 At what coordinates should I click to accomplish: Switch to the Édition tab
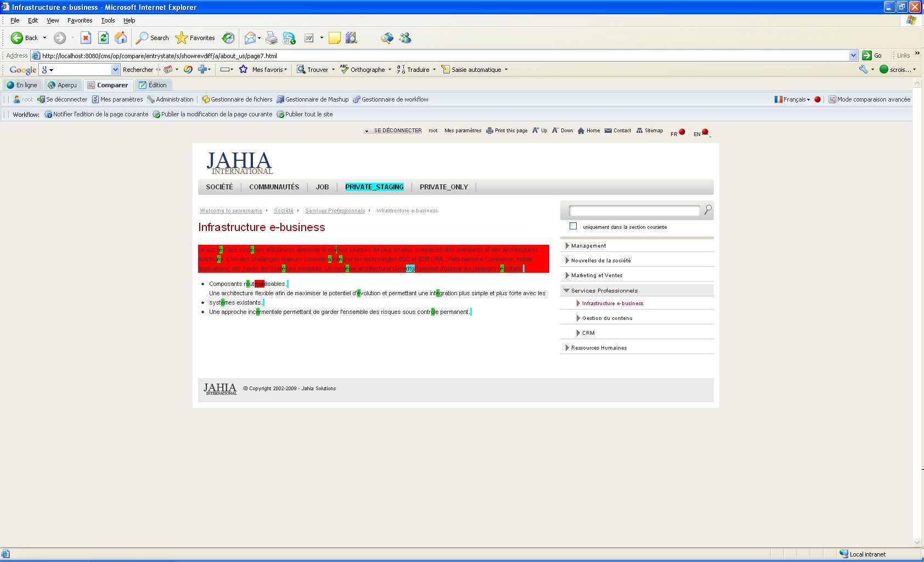pos(153,85)
